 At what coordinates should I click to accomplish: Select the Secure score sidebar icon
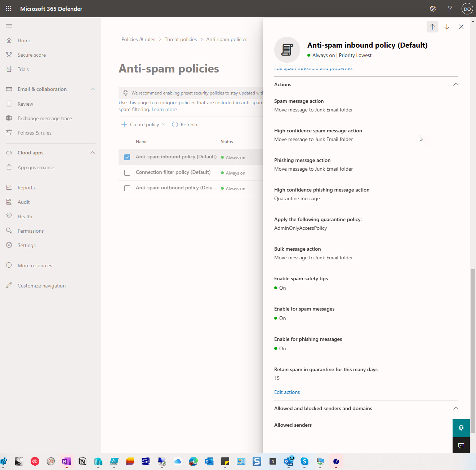coord(9,54)
